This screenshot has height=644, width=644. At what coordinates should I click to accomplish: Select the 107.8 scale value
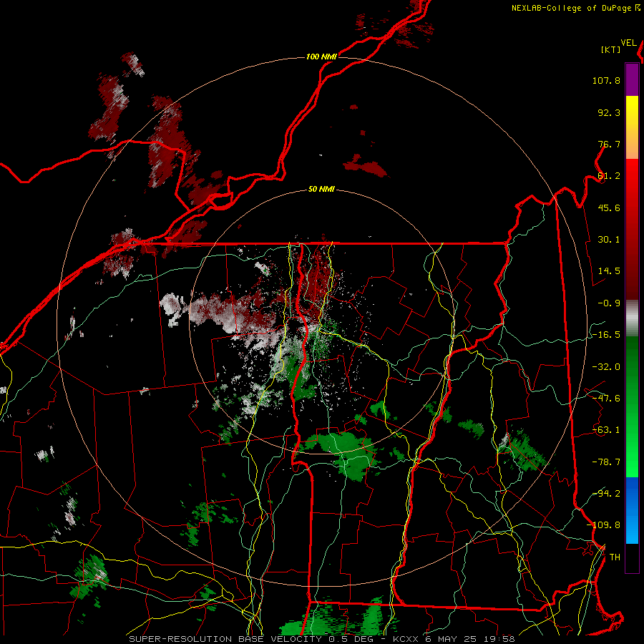(x=606, y=80)
